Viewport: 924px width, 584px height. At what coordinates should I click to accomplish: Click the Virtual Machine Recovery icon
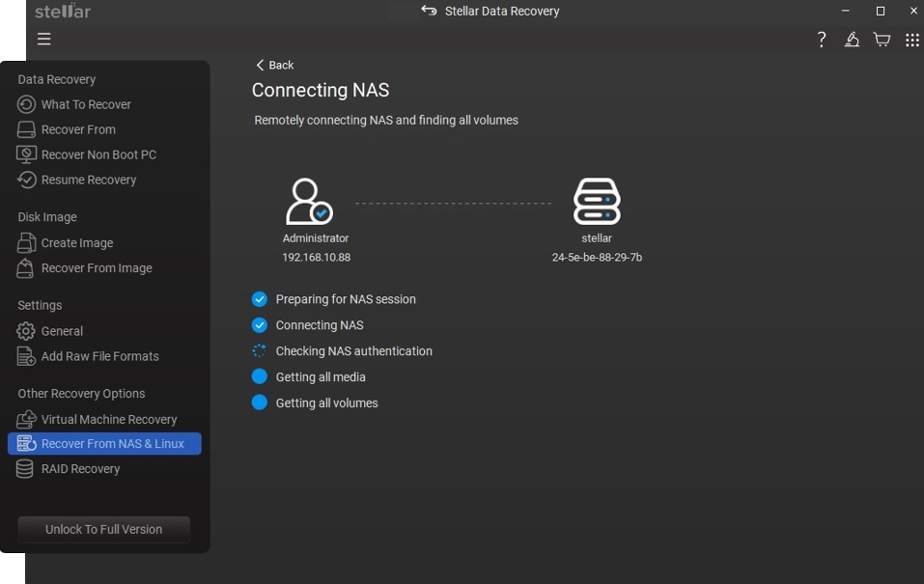(26, 419)
